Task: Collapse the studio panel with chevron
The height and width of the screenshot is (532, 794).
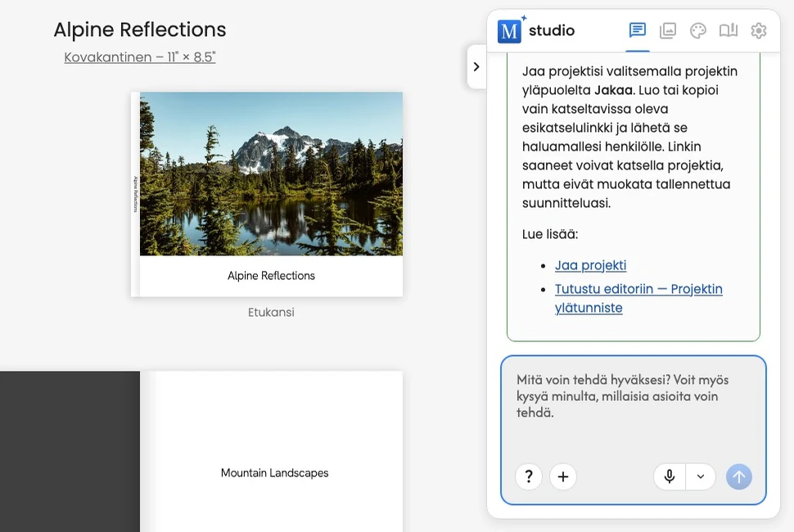Action: 476,67
